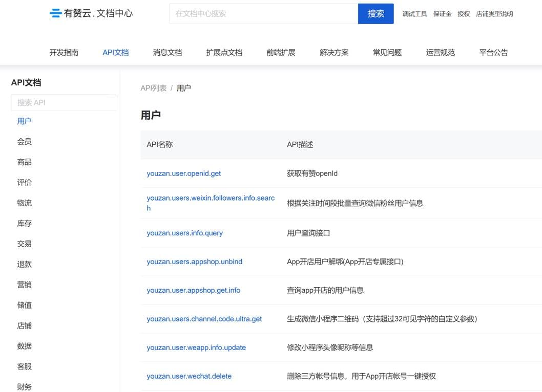Image resolution: width=542 pixels, height=392 pixels.
Task: Select 库存 in the API sidebar
Action: click(24, 224)
